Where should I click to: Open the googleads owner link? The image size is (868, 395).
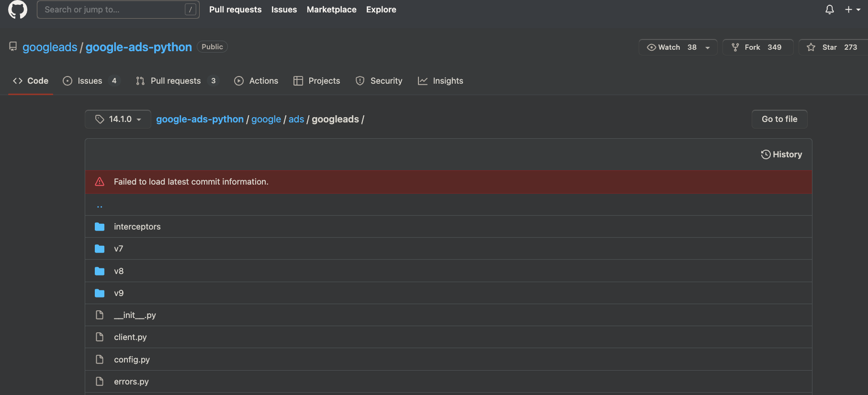pyautogui.click(x=50, y=47)
